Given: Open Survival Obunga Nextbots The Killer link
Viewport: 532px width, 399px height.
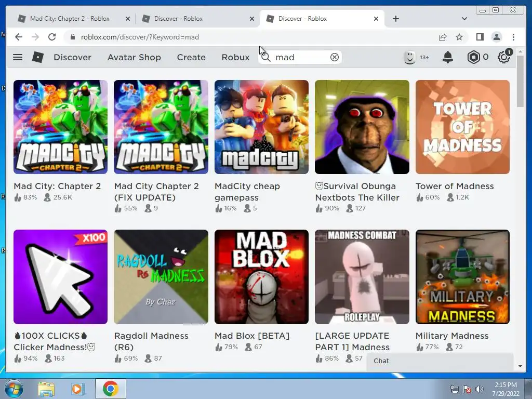Looking at the screenshot, I should click(x=357, y=192).
